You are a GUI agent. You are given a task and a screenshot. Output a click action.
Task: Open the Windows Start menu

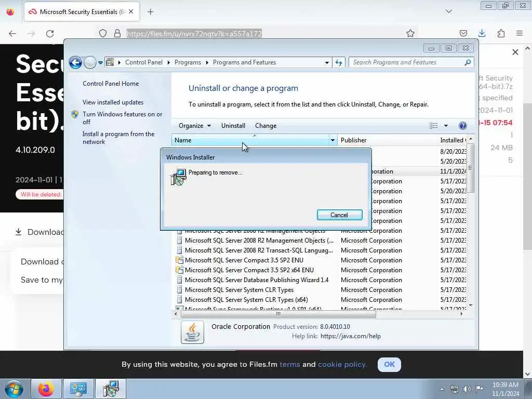click(14, 389)
